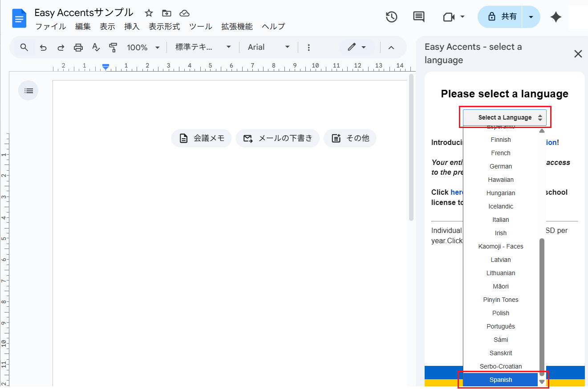Show document outline list icon
This screenshot has height=389, width=588.
[28, 91]
